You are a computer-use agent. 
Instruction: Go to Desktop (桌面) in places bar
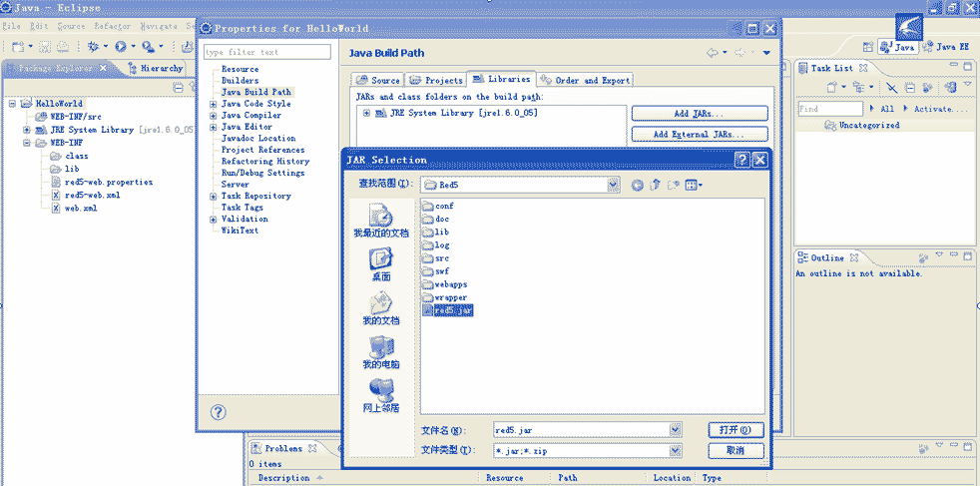(381, 263)
